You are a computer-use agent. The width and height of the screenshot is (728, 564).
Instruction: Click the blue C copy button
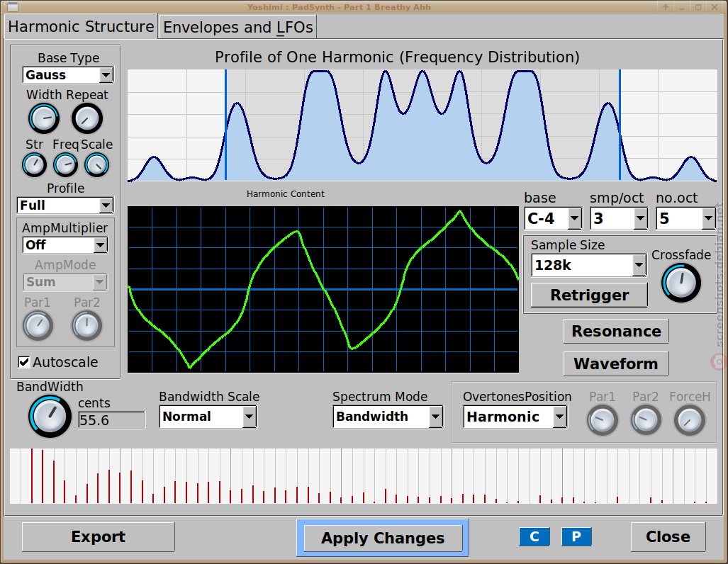click(x=534, y=536)
